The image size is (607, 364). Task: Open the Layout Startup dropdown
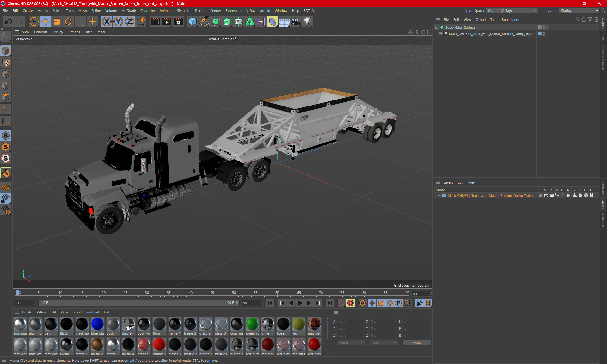(579, 11)
